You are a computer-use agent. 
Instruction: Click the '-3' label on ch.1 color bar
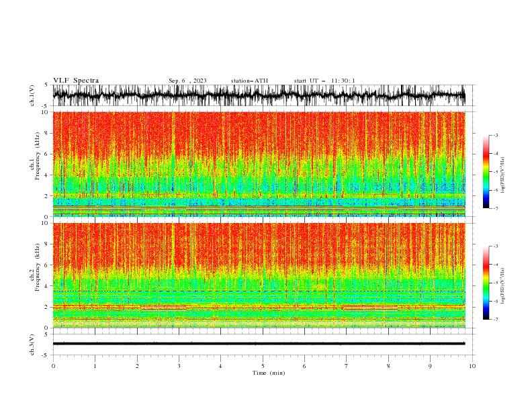496,135
